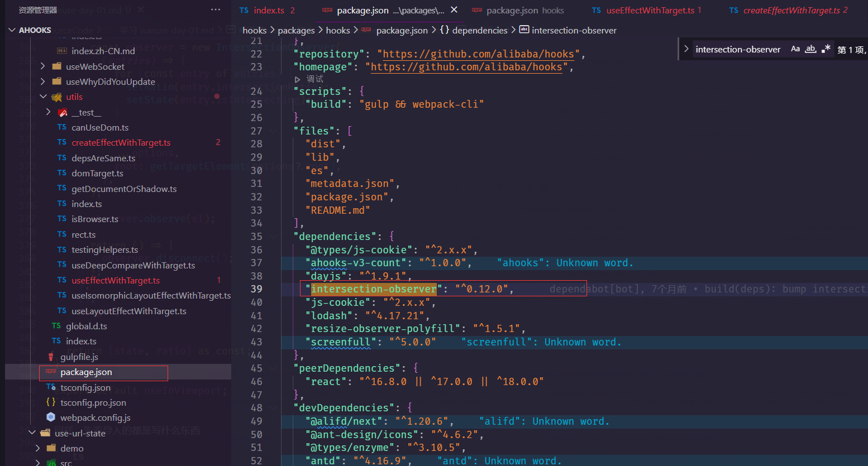Viewport: 868px width, 466px height.
Task: Open tsconfig.pro.json file
Action: [x=93, y=402]
